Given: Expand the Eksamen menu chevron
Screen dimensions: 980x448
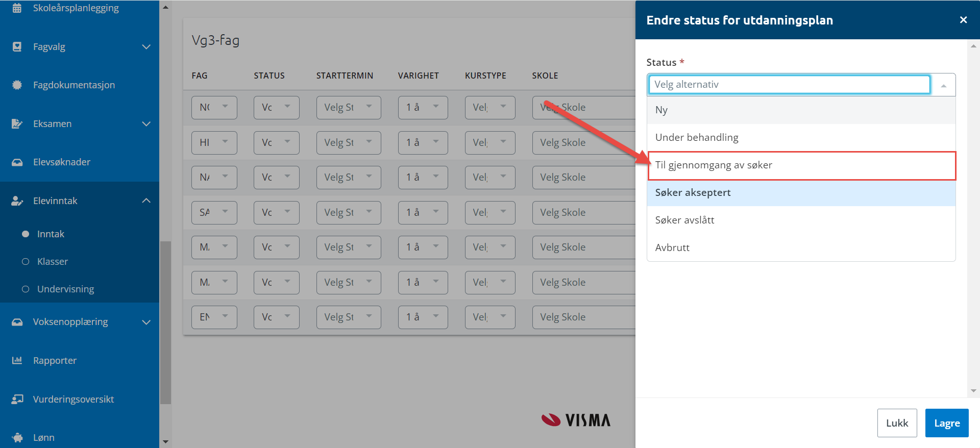Looking at the screenshot, I should (x=146, y=124).
